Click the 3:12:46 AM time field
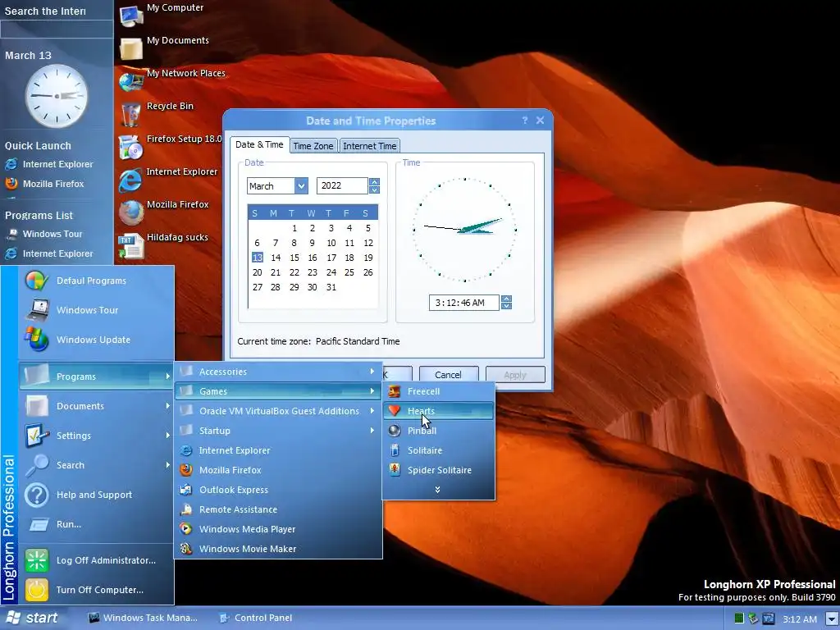Viewport: 840px width, 630px height. 464,303
